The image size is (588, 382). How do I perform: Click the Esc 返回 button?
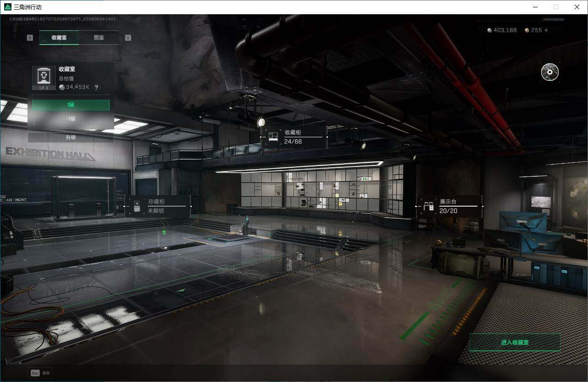coord(40,373)
